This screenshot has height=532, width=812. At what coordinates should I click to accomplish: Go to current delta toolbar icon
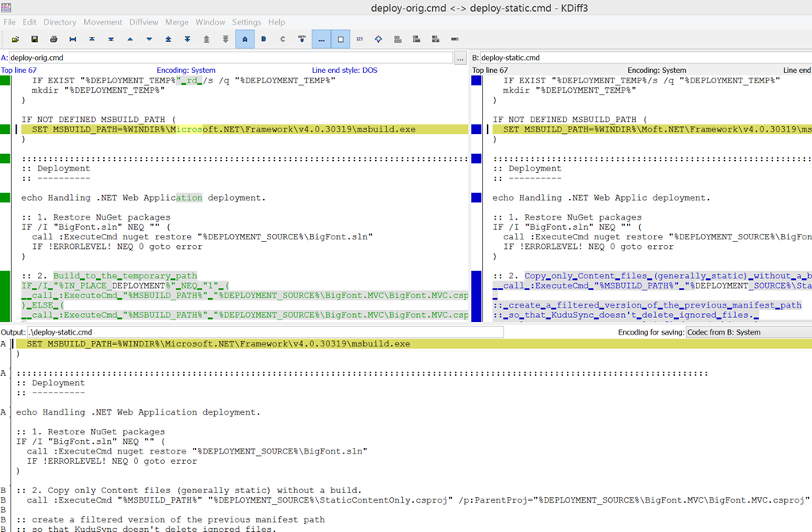click(x=72, y=39)
